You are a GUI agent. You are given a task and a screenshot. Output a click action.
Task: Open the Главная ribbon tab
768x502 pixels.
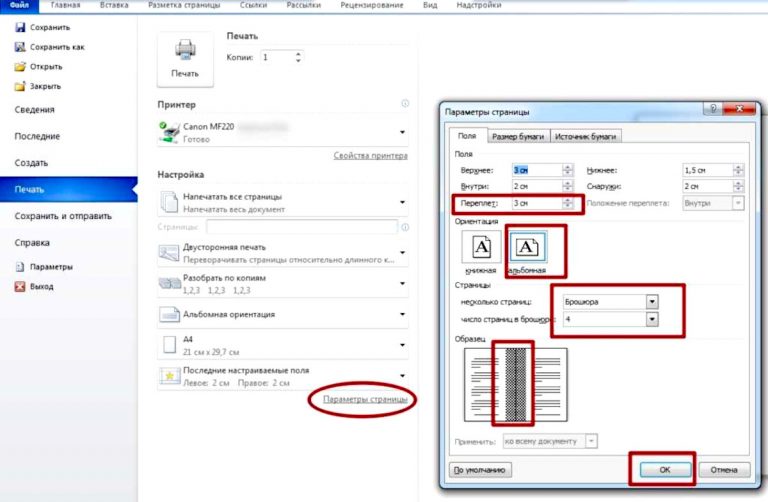(65, 5)
